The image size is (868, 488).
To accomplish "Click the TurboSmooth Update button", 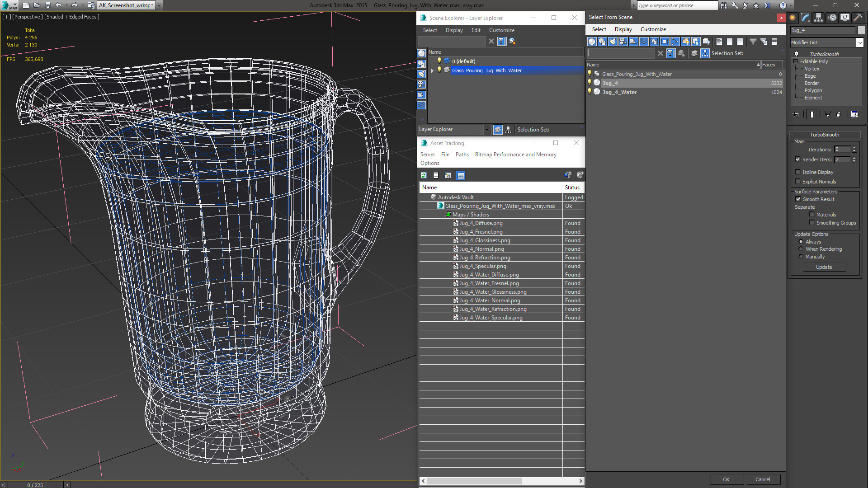I will [x=824, y=267].
